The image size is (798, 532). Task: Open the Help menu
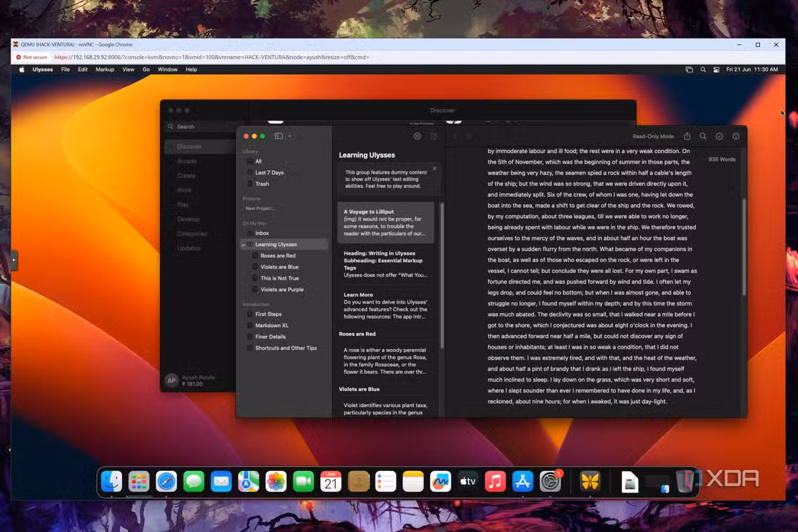coord(191,69)
